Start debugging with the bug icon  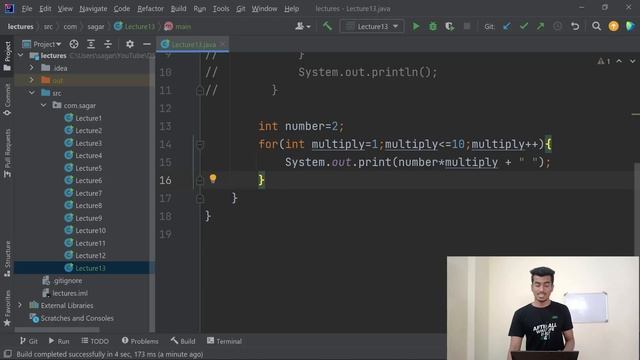pos(433,27)
